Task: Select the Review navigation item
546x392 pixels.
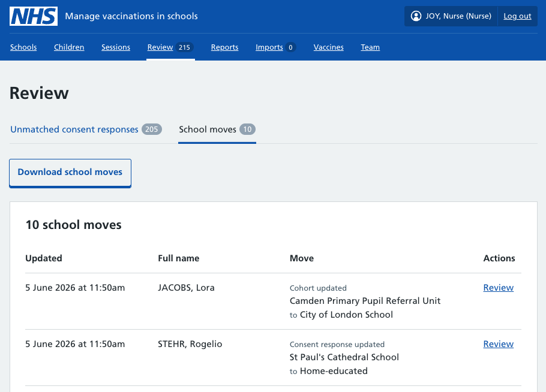Action: pyautogui.click(x=160, y=47)
